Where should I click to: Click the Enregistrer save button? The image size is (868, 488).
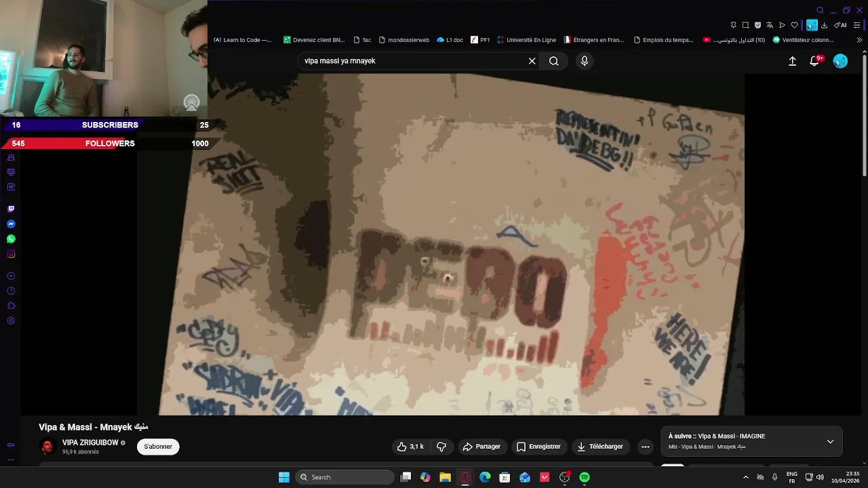click(x=538, y=447)
